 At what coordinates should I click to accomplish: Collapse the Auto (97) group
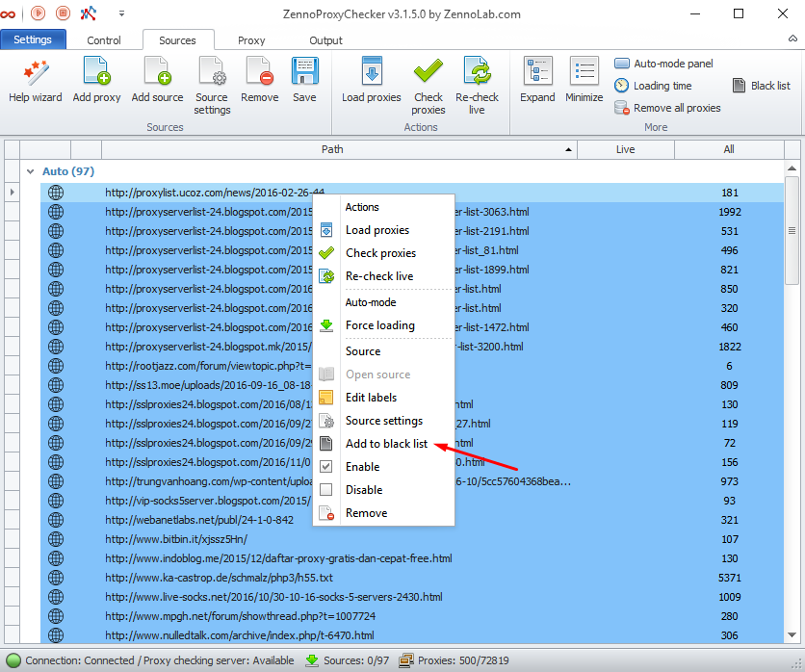[x=30, y=171]
